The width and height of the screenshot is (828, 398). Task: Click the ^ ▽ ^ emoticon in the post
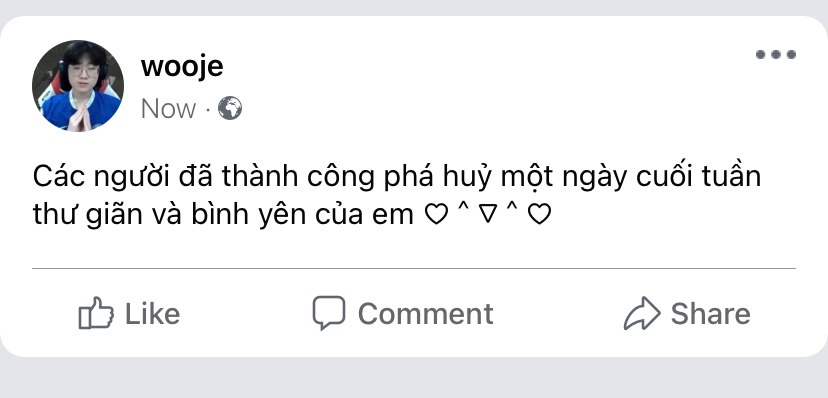point(488,214)
